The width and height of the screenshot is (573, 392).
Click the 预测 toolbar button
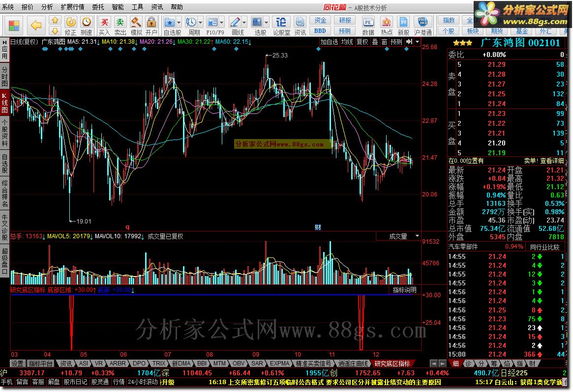tap(345, 31)
